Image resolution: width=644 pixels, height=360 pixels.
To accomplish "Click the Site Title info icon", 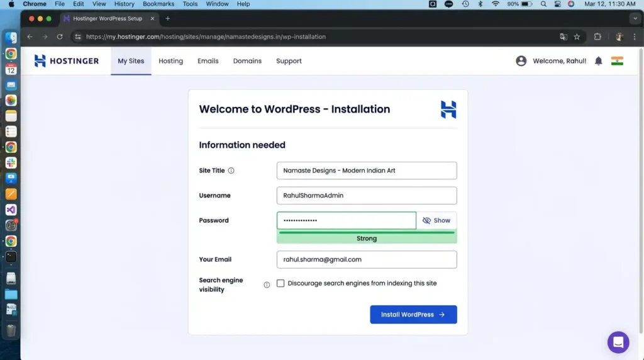I will (231, 171).
